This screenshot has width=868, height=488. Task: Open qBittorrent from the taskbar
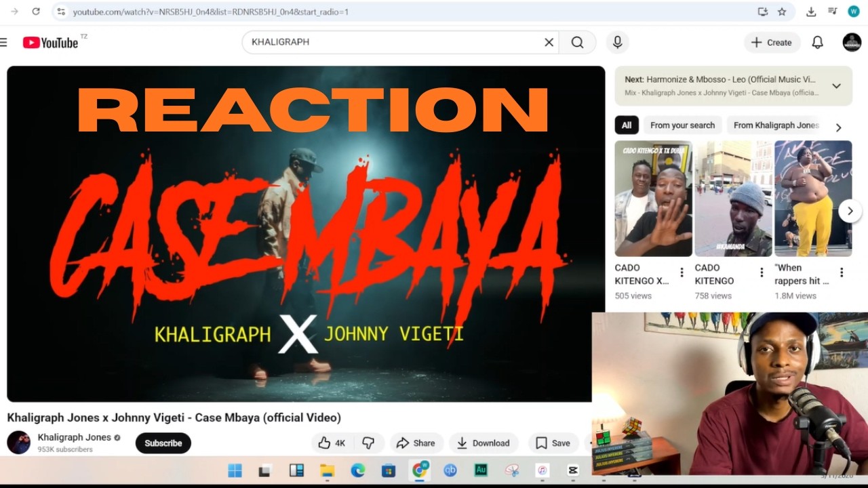pos(450,470)
